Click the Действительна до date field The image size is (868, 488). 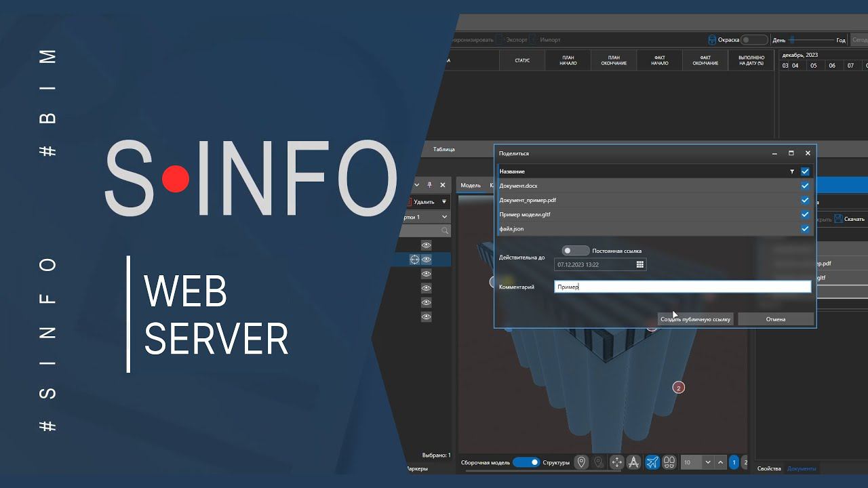click(x=600, y=264)
